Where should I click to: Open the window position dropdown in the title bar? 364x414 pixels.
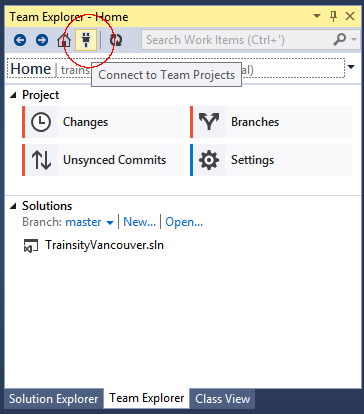click(x=317, y=16)
